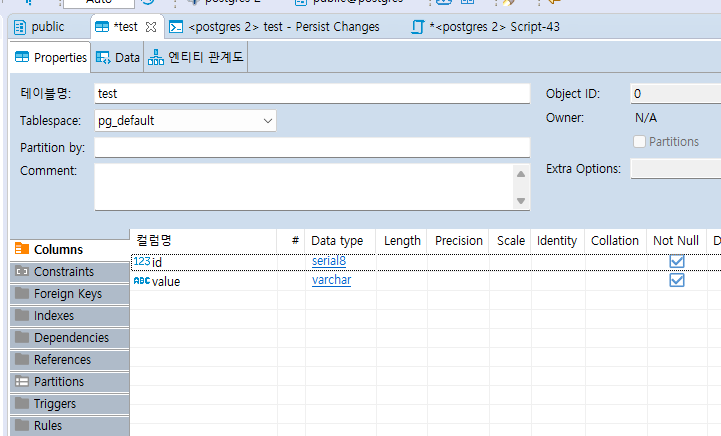Click the Partitions table icon in sidebar
721x436 pixels.
click(22, 382)
